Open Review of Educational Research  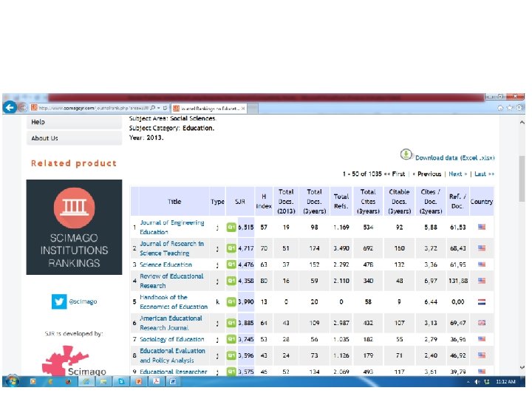click(171, 281)
